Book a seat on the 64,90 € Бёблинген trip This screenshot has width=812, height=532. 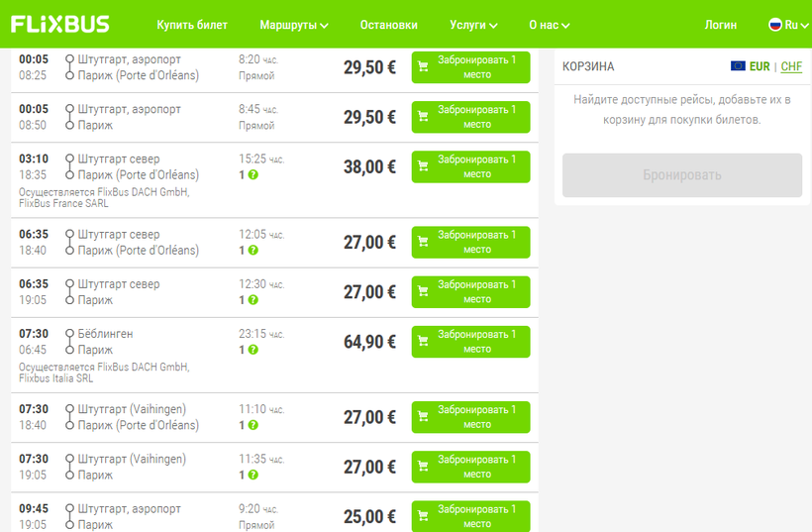point(470,342)
